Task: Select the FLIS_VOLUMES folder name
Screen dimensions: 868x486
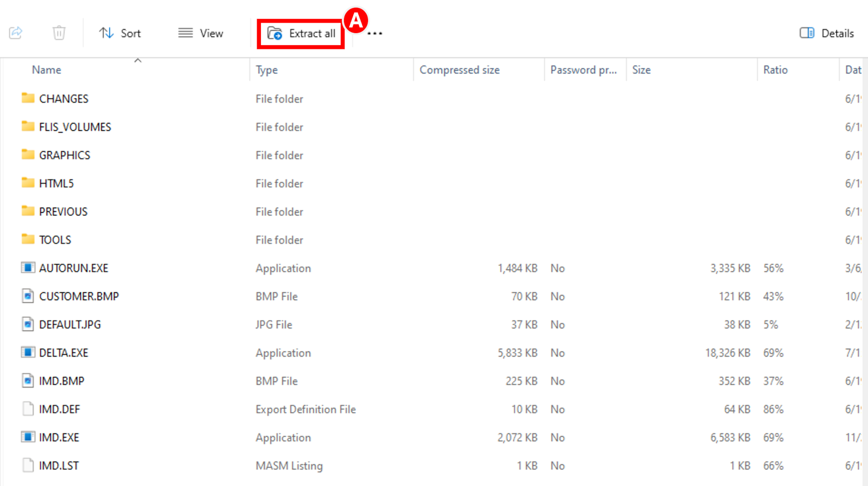Action: [75, 127]
